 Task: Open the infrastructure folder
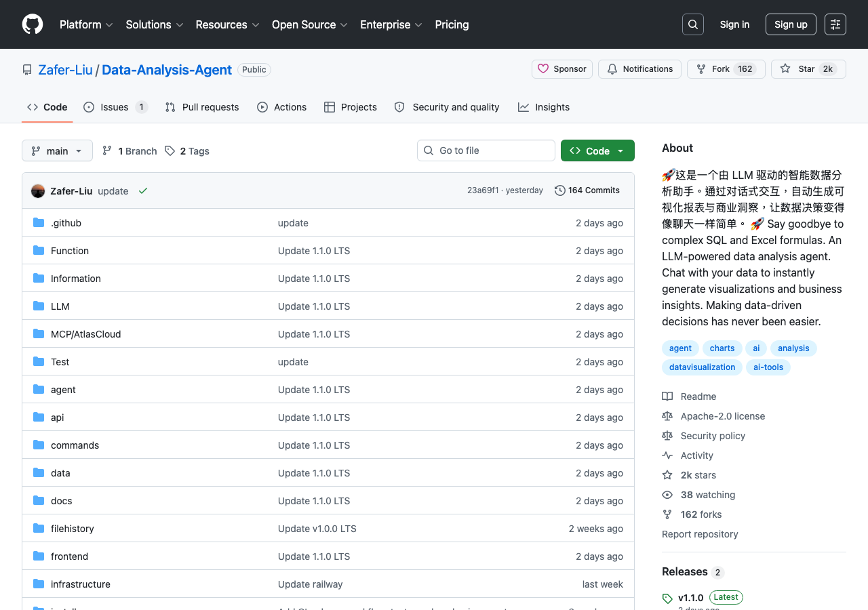coord(81,584)
